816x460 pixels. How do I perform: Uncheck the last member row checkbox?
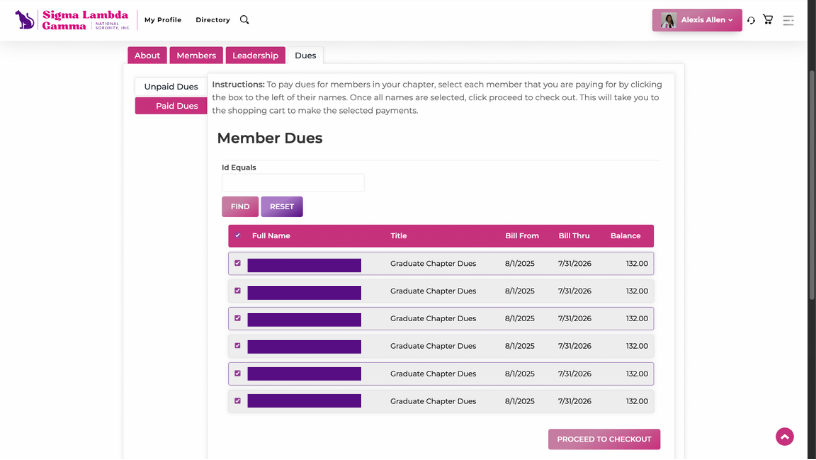238,401
